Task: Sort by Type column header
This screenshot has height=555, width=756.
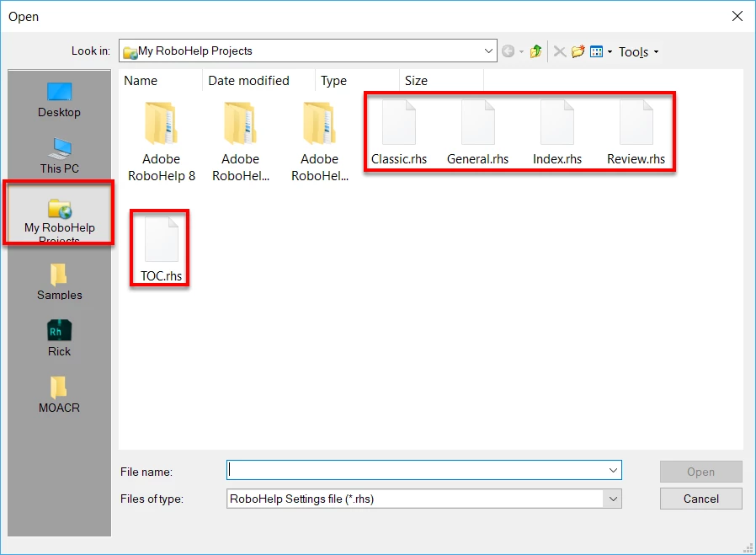Action: coord(357,81)
